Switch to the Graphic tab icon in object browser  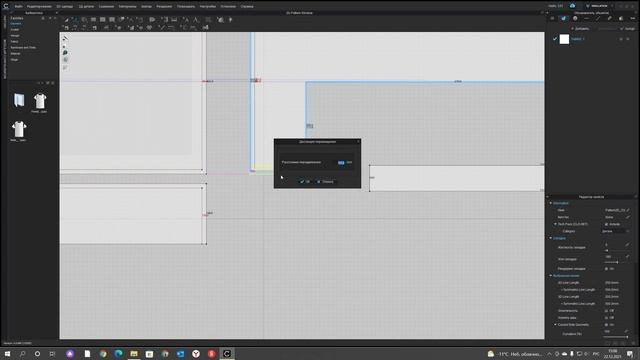(x=621, y=18)
